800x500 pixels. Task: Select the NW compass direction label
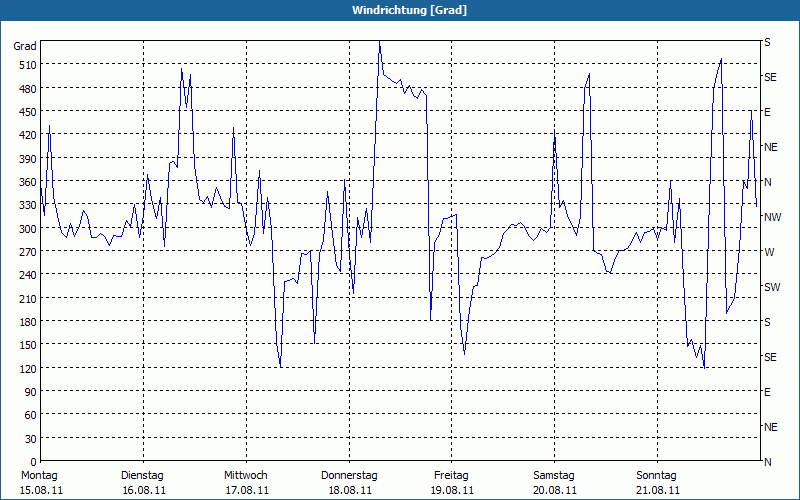[772, 217]
